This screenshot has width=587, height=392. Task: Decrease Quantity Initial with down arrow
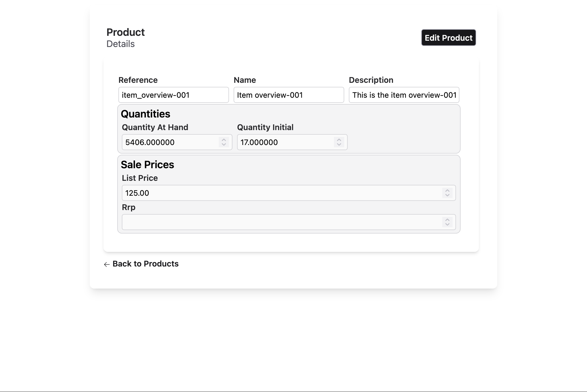click(x=339, y=144)
